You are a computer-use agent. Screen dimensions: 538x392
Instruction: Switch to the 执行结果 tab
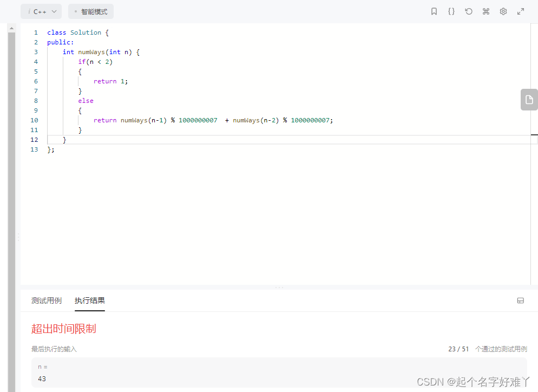[89, 300]
